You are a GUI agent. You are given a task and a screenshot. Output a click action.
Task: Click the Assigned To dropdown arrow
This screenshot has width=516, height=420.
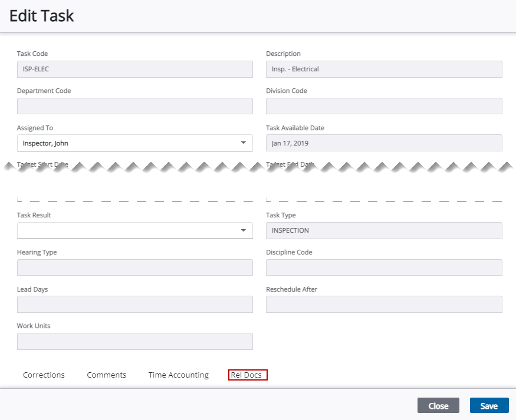click(x=244, y=143)
